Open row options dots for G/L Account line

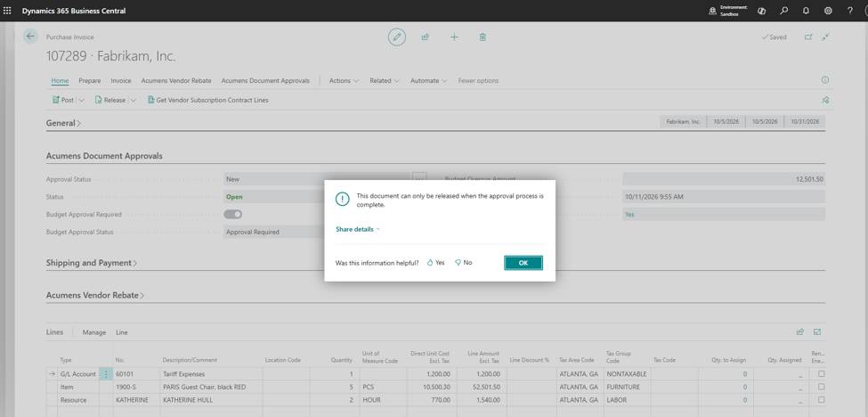click(106, 374)
